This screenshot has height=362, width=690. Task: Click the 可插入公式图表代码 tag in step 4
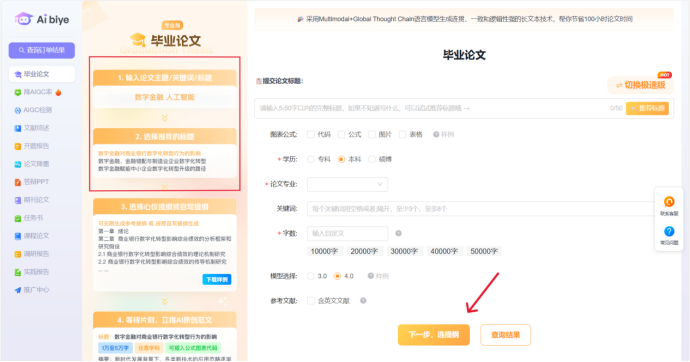click(193, 347)
